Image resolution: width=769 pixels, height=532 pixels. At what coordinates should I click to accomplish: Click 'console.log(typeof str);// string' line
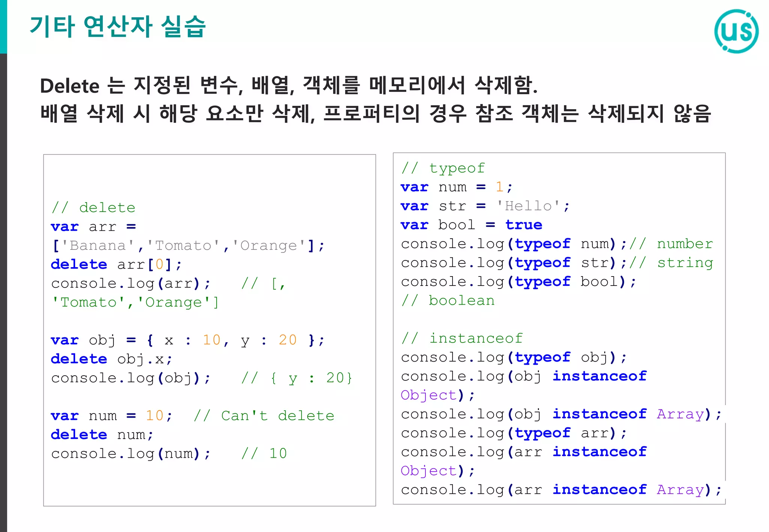click(557, 263)
